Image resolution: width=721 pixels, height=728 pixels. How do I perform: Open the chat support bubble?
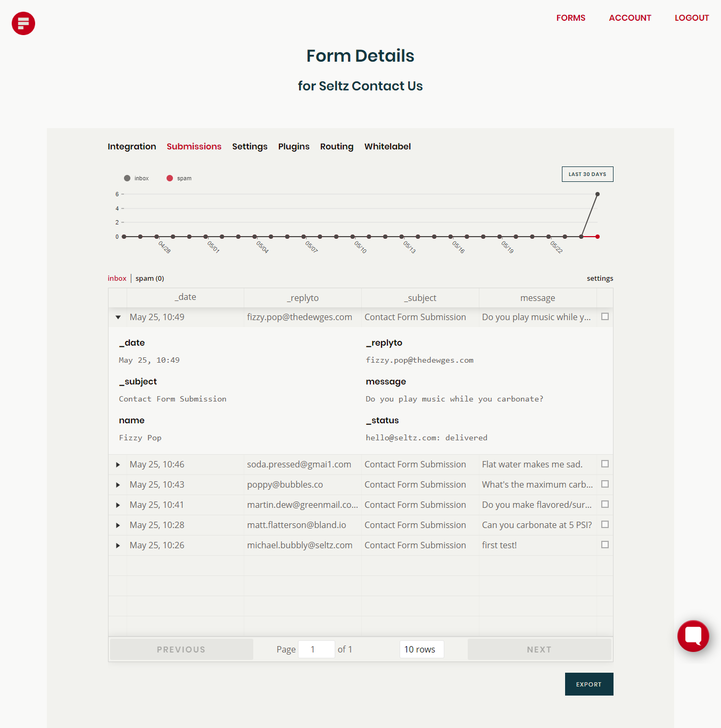[693, 636]
